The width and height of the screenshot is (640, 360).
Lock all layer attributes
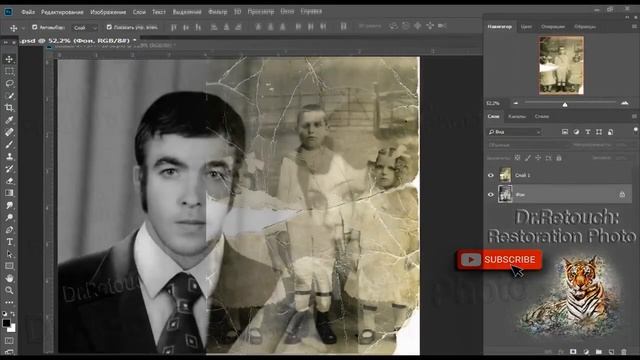(x=559, y=158)
